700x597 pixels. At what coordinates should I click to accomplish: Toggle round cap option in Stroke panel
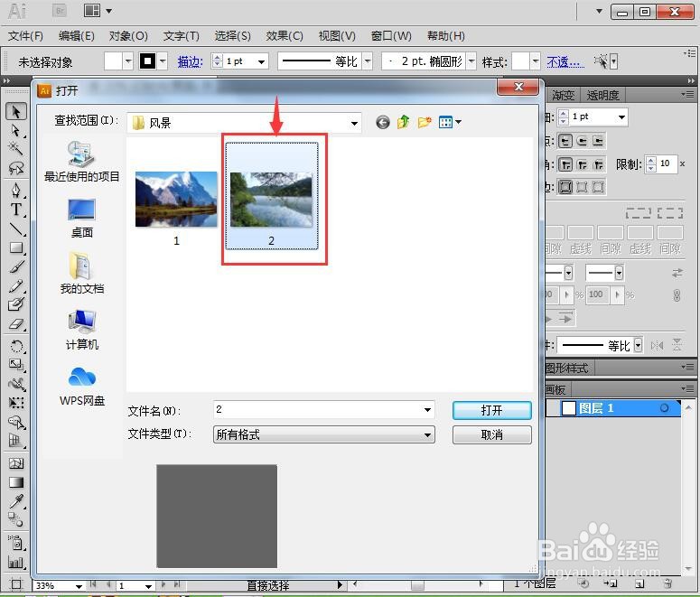pos(582,142)
